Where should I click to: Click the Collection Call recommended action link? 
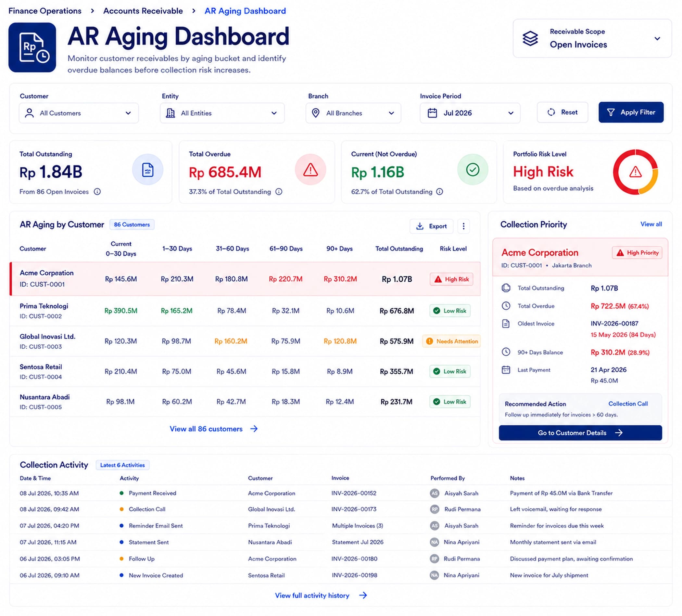pos(628,404)
